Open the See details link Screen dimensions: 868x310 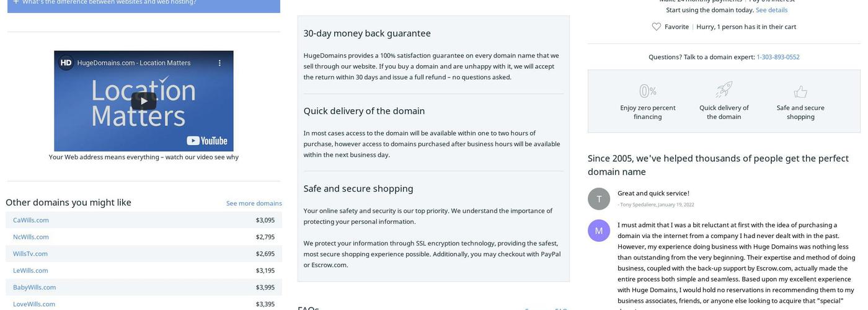tap(771, 10)
